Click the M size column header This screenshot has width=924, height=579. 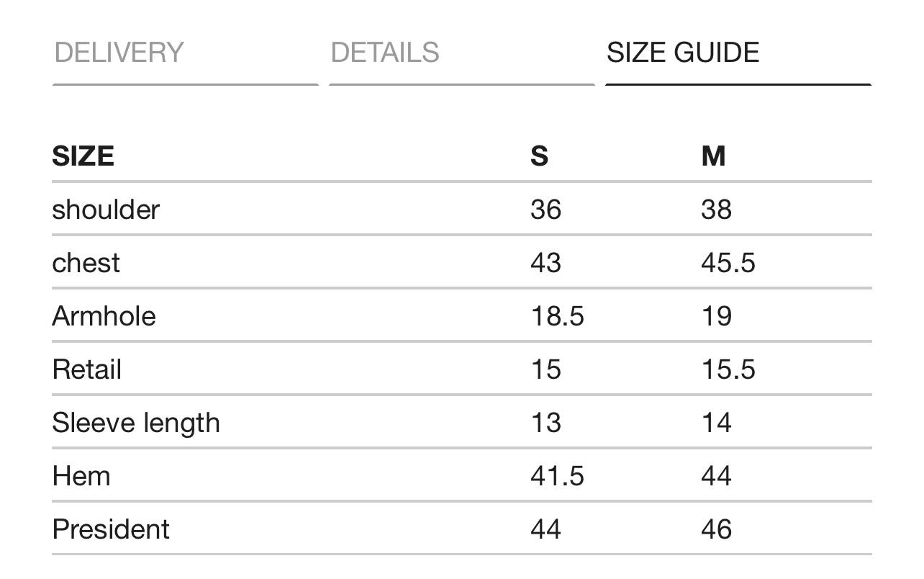713,156
